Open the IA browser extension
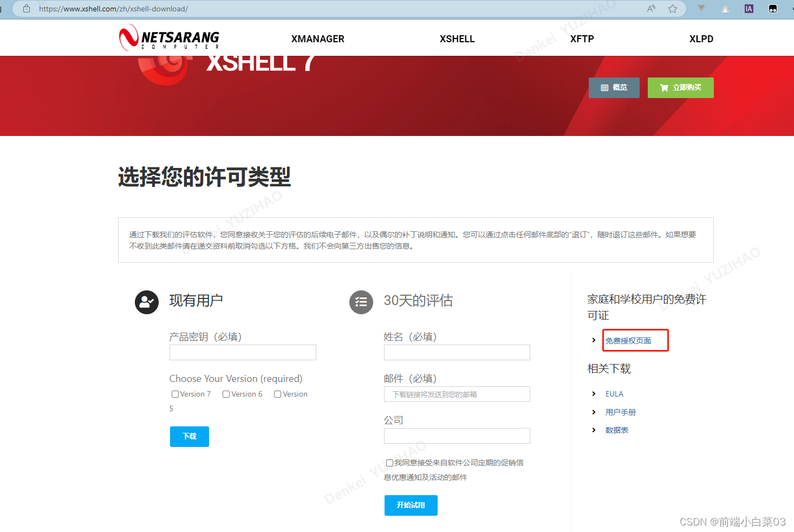Screen dimensions: 794x532 pyautogui.click(x=749, y=9)
